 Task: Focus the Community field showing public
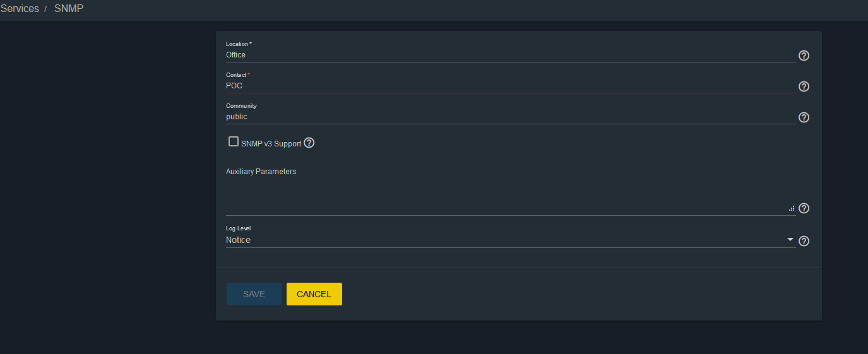(505, 117)
